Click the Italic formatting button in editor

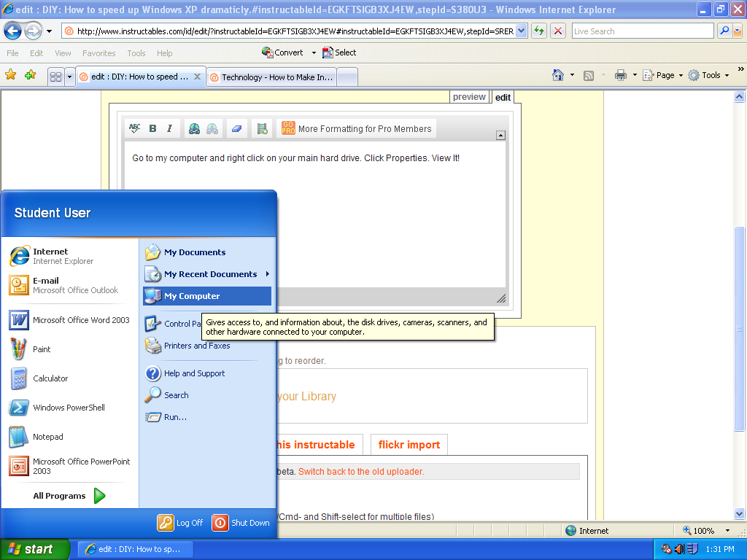(x=169, y=128)
